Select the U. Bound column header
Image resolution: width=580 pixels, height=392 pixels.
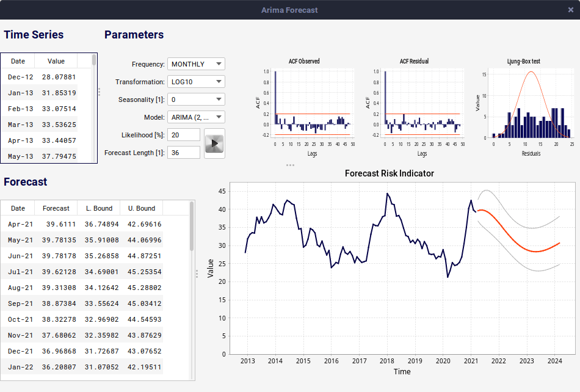click(x=142, y=208)
